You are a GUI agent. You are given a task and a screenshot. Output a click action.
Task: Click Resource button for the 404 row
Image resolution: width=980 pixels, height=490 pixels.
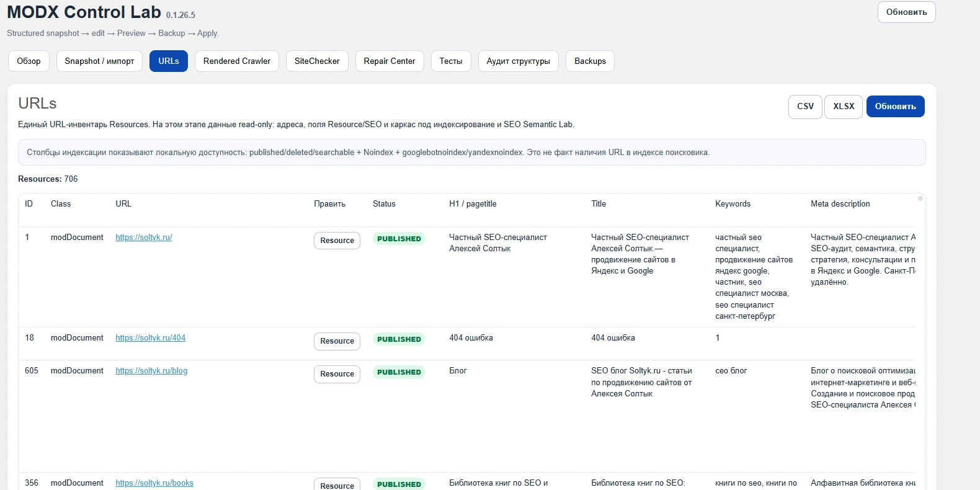(x=337, y=341)
